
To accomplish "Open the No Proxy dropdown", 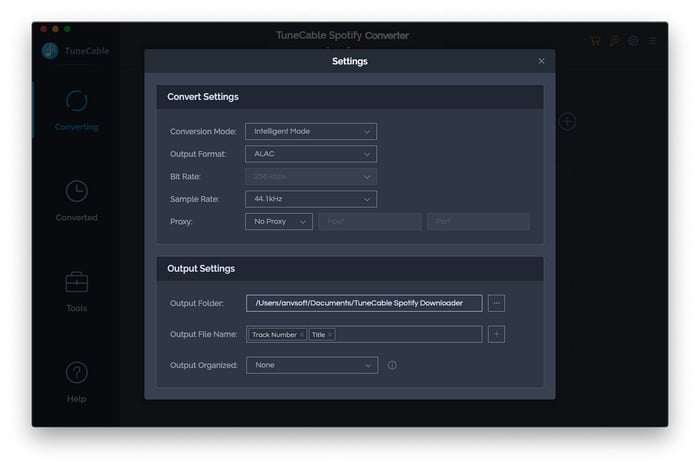I will coord(279,222).
